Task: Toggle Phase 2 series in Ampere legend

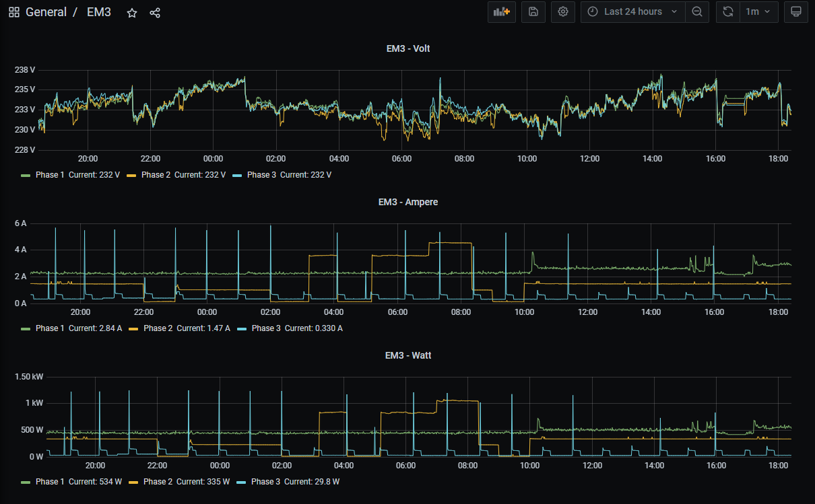Action: pos(157,328)
